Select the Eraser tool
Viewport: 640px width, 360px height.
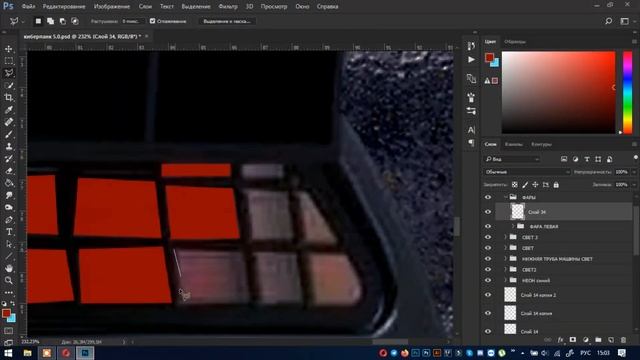(x=9, y=171)
